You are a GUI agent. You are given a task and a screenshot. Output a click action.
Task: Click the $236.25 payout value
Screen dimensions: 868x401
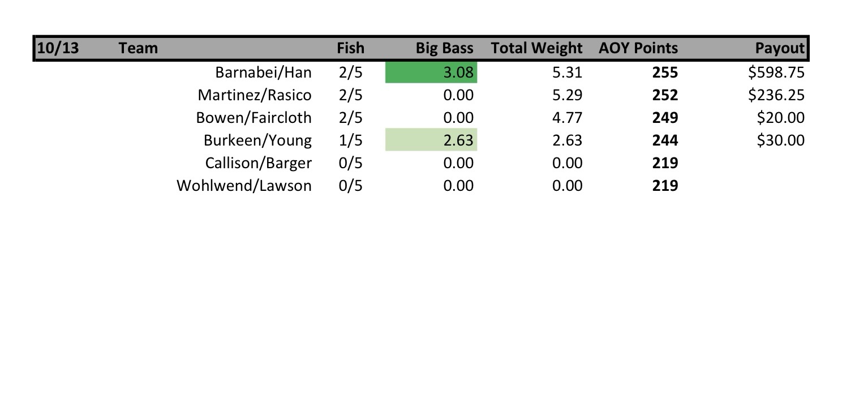pyautogui.click(x=776, y=95)
